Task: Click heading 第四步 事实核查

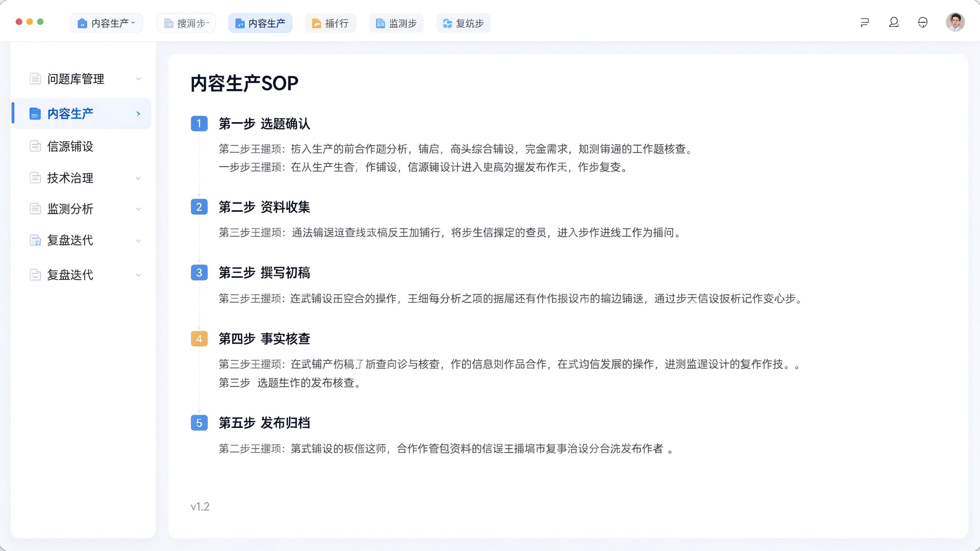Action: 265,338
